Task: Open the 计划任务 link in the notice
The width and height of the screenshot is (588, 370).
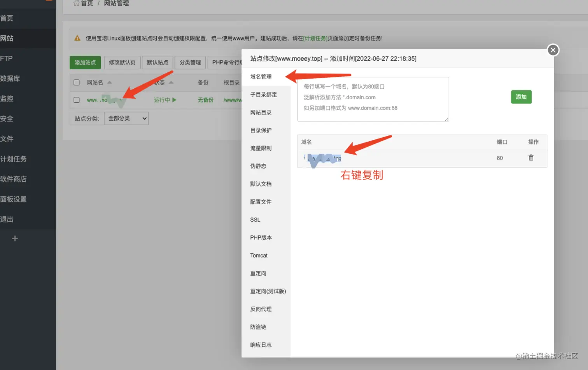Action: click(x=315, y=38)
